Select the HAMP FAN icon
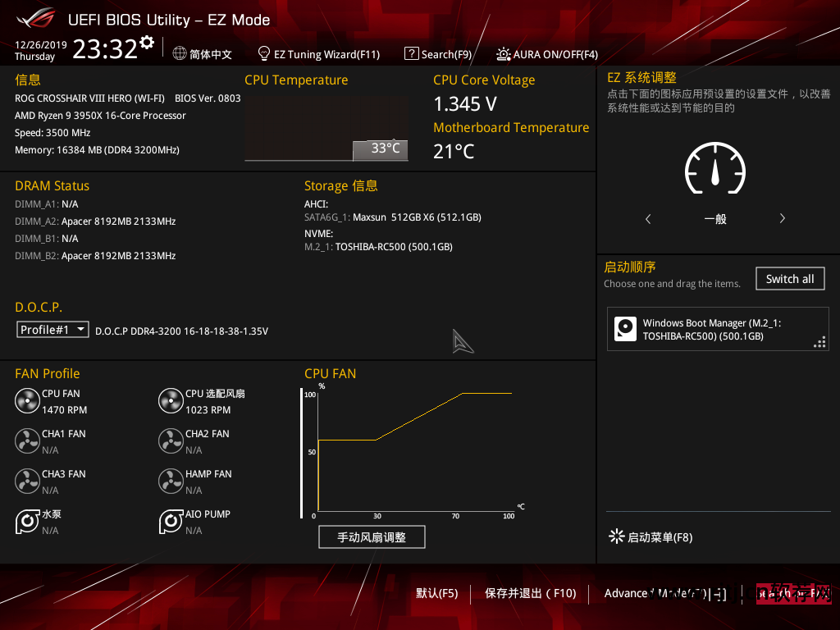 tap(171, 481)
